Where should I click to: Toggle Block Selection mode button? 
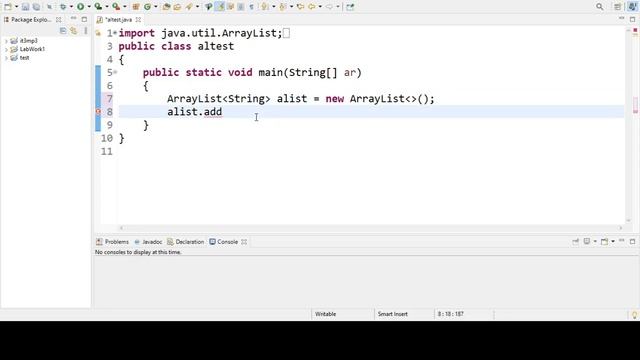coord(241,7)
